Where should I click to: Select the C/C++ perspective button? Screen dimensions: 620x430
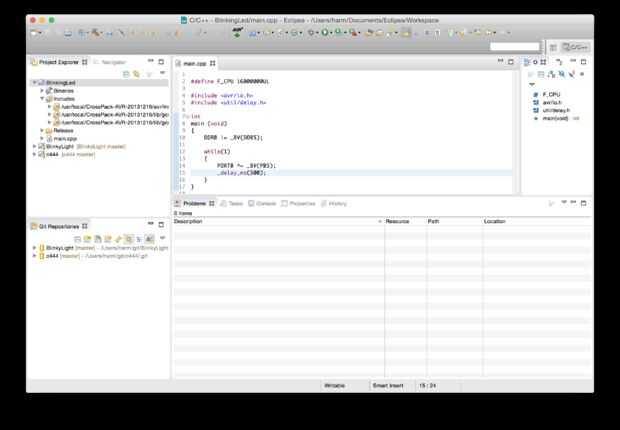(575, 47)
